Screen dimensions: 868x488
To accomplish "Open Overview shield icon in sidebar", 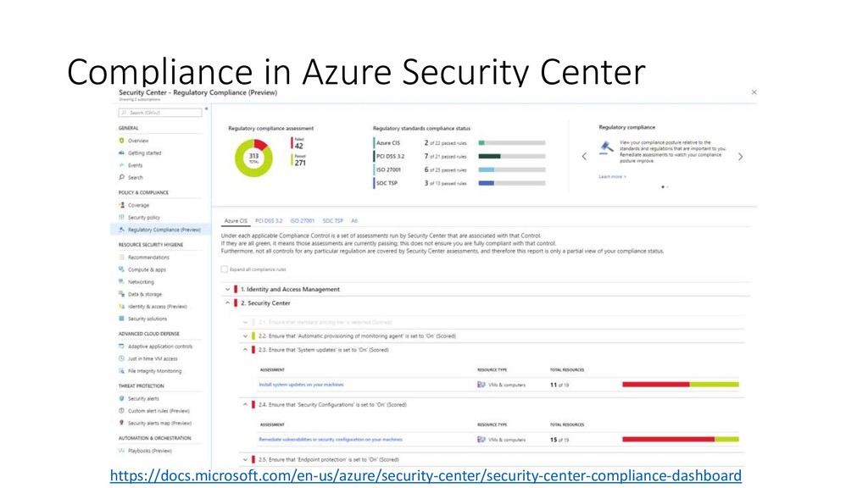I will (122, 141).
